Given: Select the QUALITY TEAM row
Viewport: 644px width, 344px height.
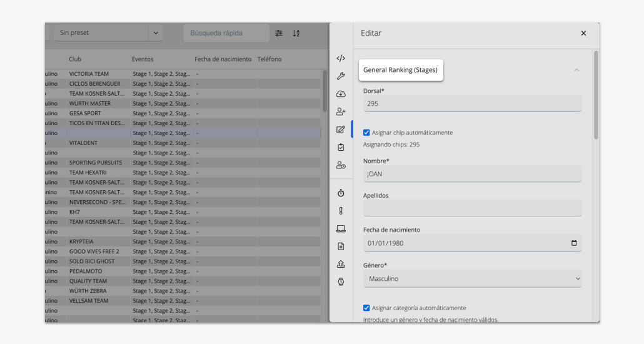Looking at the screenshot, I should coord(183,281).
